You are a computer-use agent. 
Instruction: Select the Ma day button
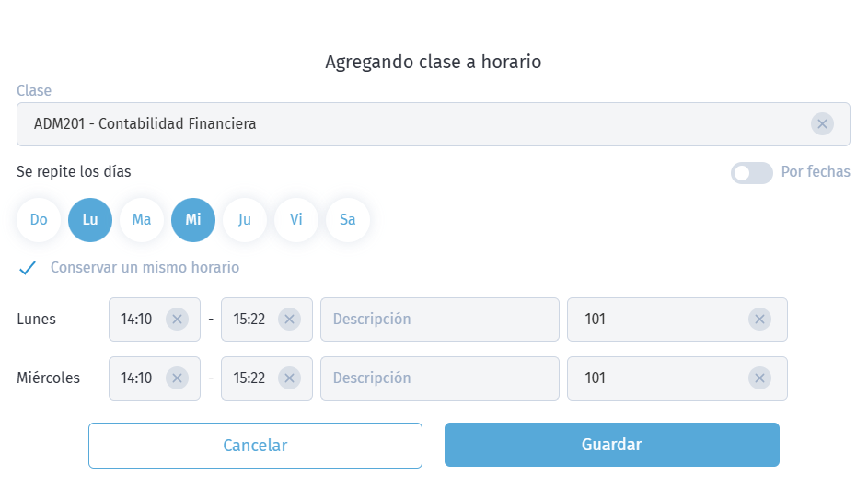coord(142,220)
